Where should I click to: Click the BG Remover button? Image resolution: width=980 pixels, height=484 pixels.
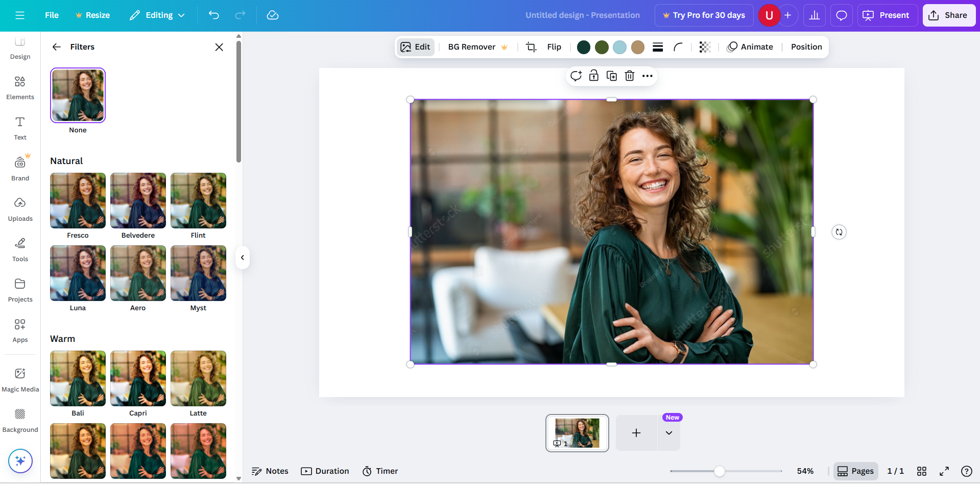coord(471,47)
